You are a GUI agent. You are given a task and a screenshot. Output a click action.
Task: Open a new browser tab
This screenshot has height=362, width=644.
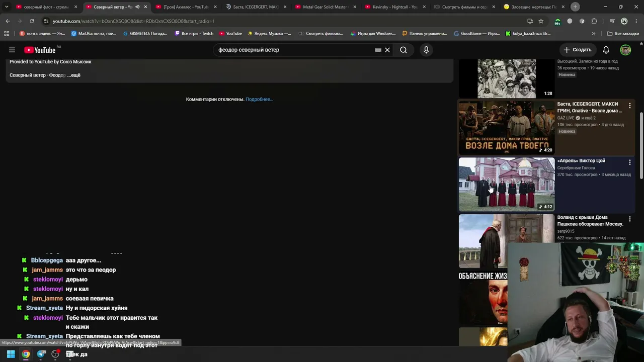pos(575,7)
